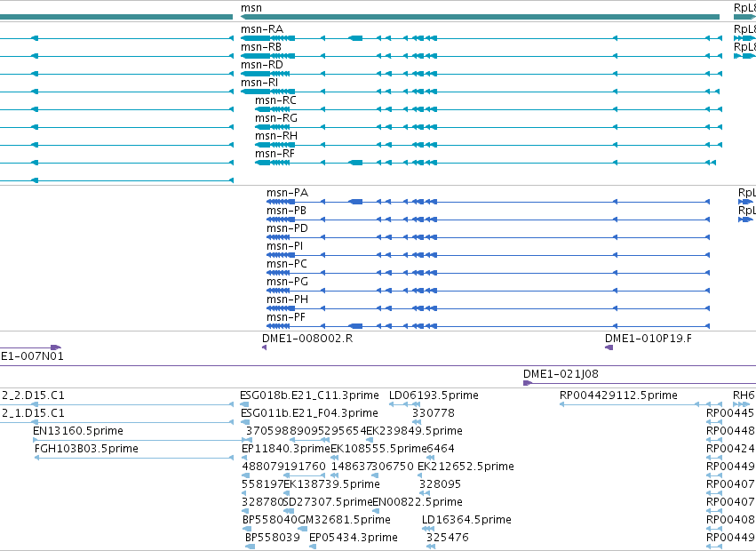Open protein label msn-PD
Screen dimensions: 756x551
coord(287,229)
